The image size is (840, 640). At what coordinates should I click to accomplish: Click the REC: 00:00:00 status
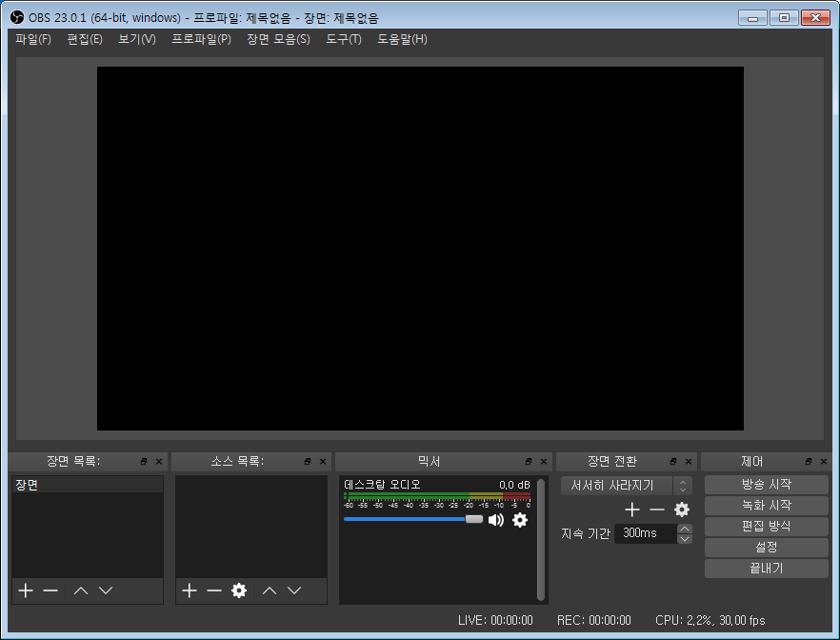click(x=594, y=621)
